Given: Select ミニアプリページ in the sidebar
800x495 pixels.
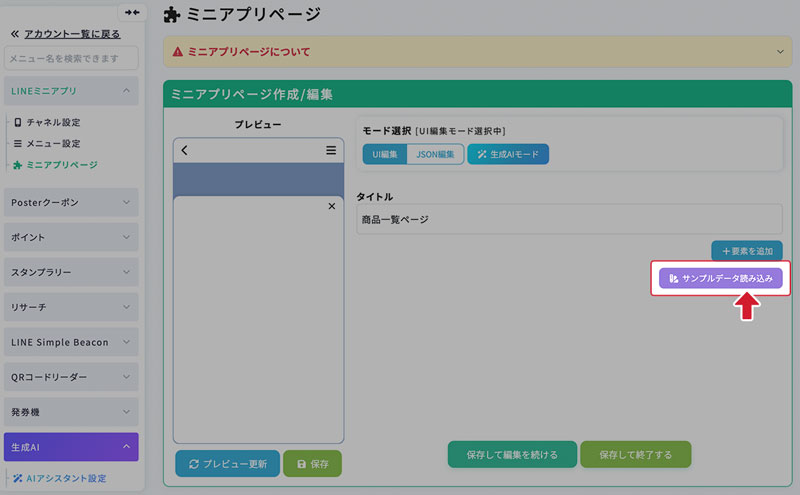Looking at the screenshot, I should tap(62, 165).
